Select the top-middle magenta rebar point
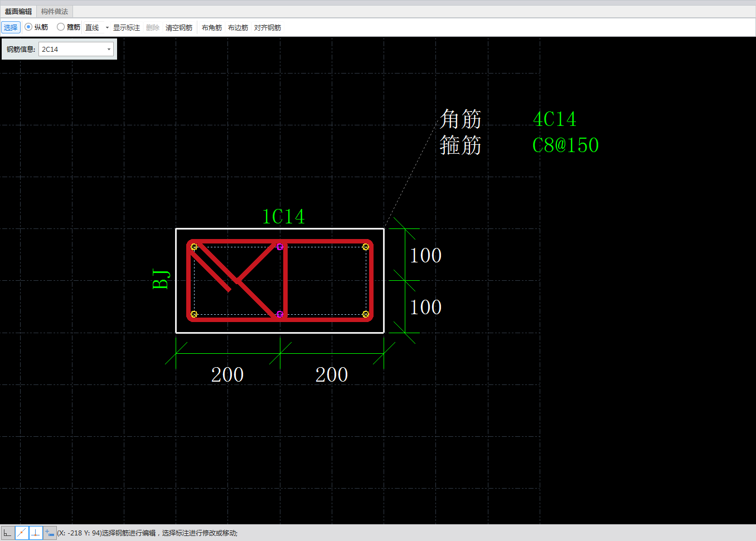The height and width of the screenshot is (541, 756). point(280,247)
